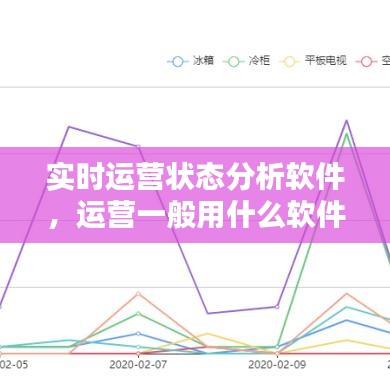Select blue line point above 2020-02-07
390x390 pixels.
[138, 333]
